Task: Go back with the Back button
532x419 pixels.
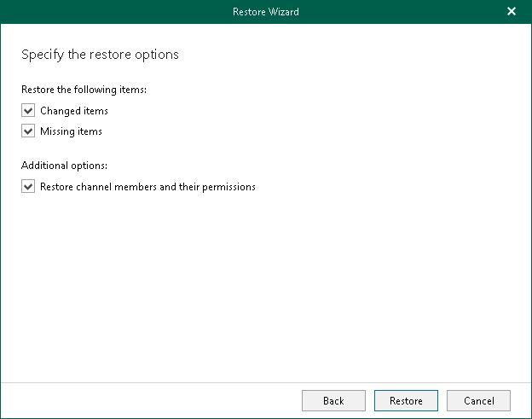Action: 333,400
